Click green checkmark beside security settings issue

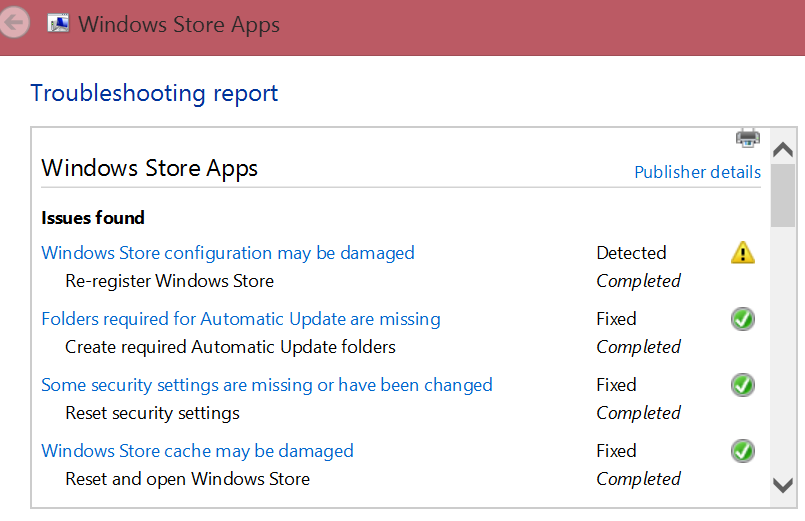(x=743, y=385)
